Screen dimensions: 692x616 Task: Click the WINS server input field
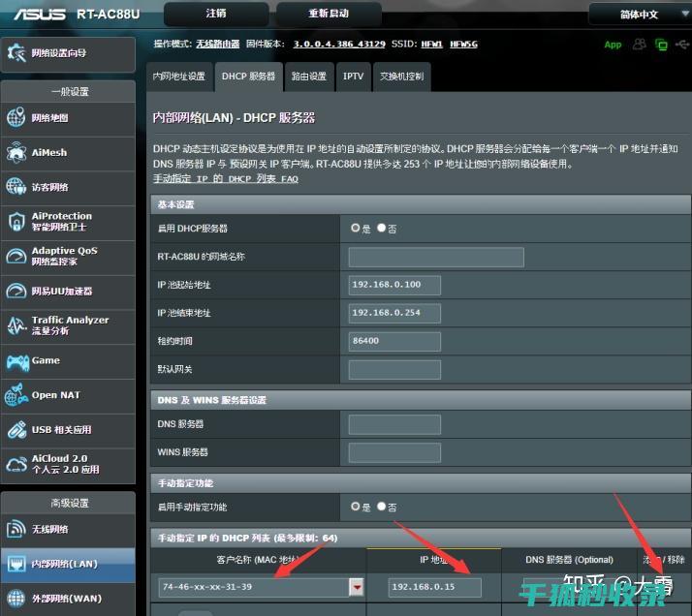click(394, 452)
